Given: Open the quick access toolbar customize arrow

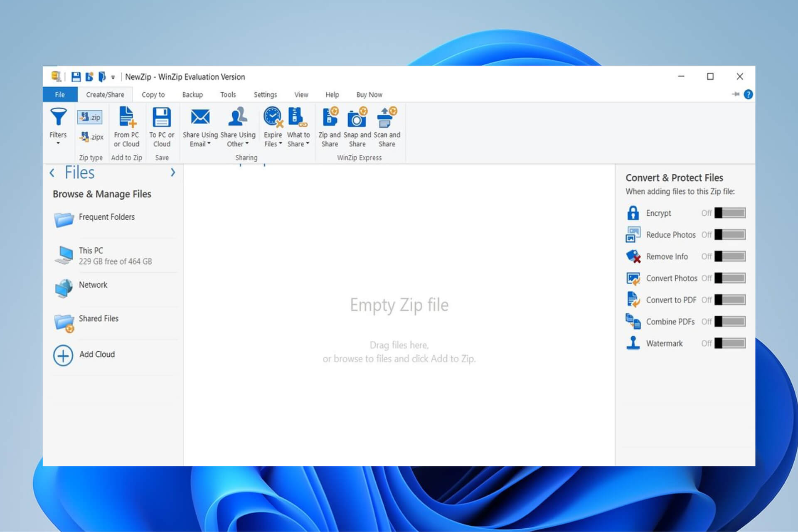Looking at the screenshot, I should 113,77.
